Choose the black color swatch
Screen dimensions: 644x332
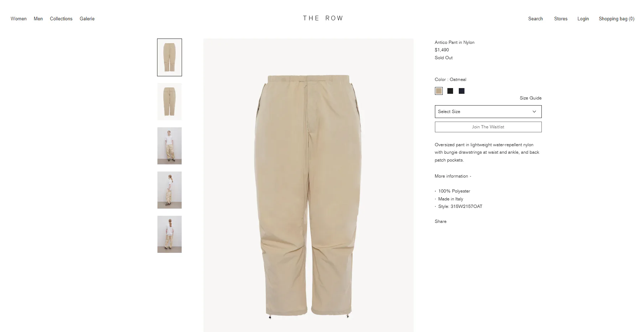450,91
